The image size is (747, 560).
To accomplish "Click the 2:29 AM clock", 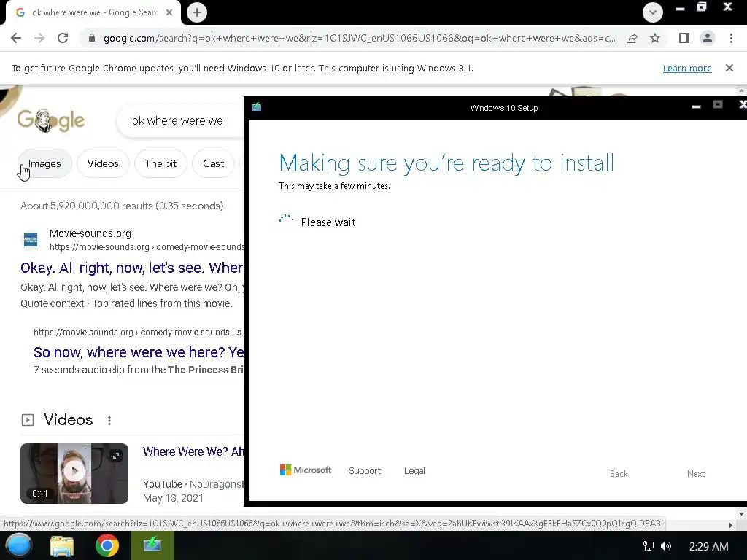I will click(708, 546).
